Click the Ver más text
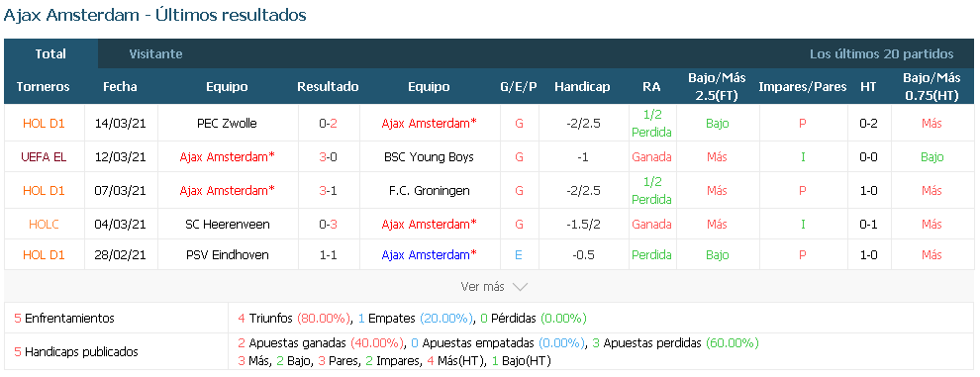Screen dimensions: 980x377 [x=482, y=287]
